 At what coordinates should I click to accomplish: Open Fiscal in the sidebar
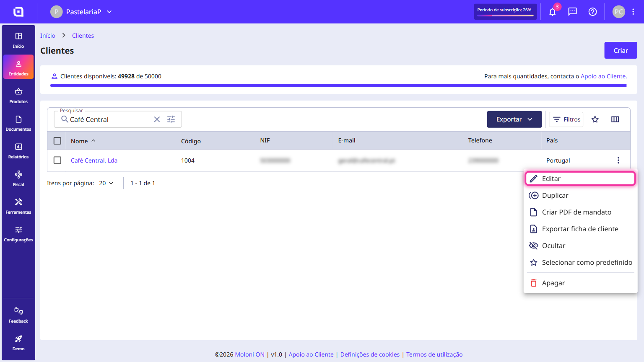point(18,179)
